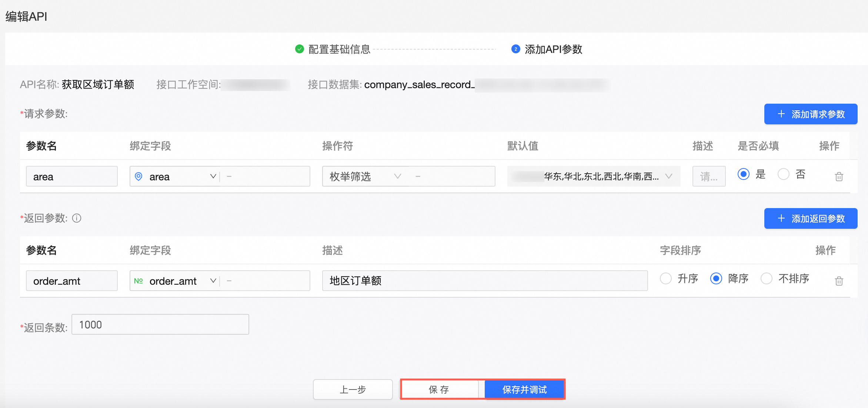Go to 配置基础信息 step
Screen dimensions: 868x408
click(x=339, y=49)
